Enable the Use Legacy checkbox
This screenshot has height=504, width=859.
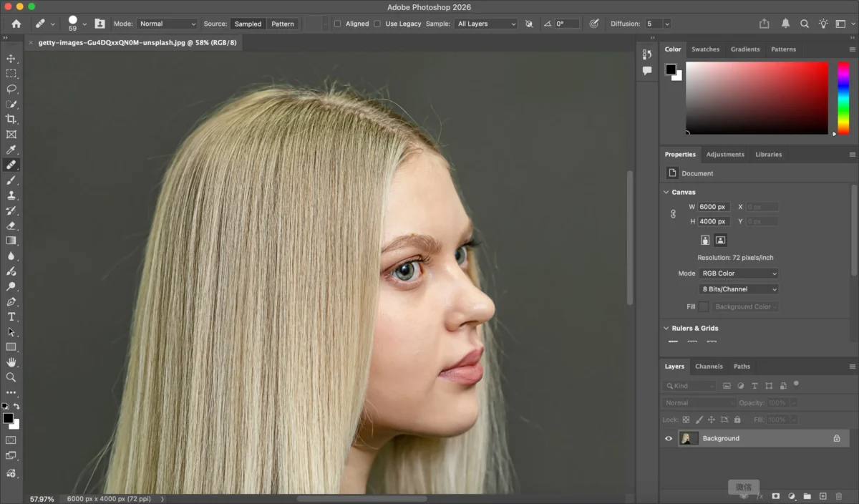[x=377, y=24]
